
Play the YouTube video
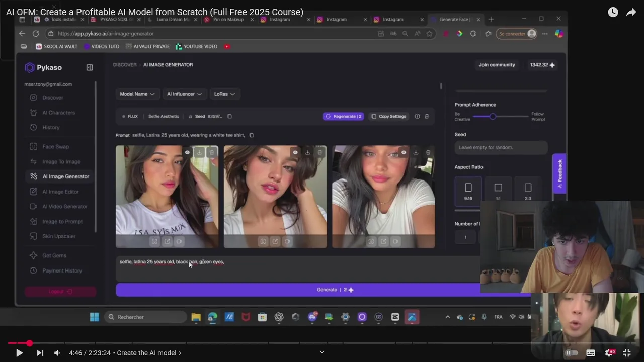(19, 353)
